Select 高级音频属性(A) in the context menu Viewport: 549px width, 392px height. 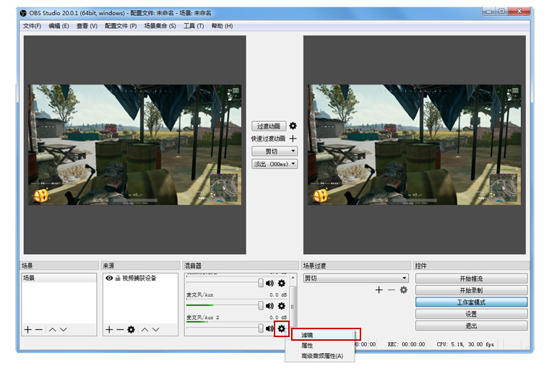(320, 356)
